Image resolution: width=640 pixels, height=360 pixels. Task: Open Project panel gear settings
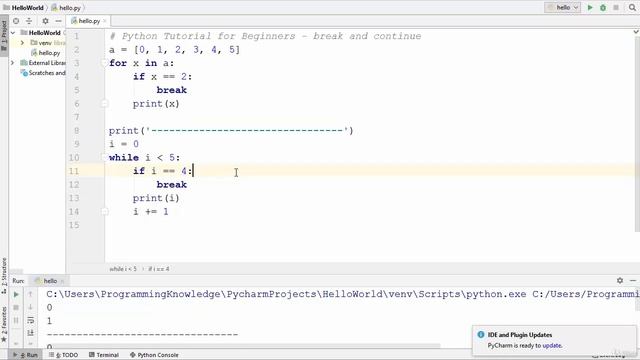[45, 21]
